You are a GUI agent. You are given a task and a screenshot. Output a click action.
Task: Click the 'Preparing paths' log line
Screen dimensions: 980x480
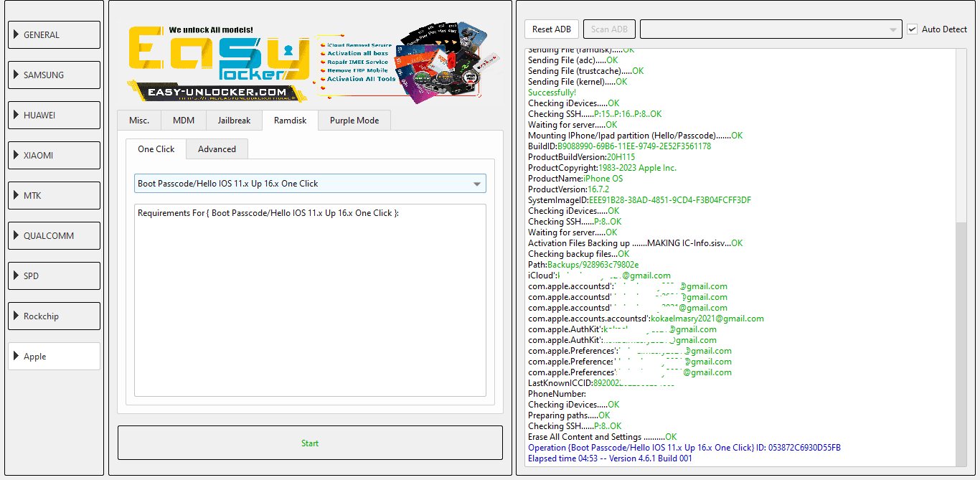click(x=569, y=415)
